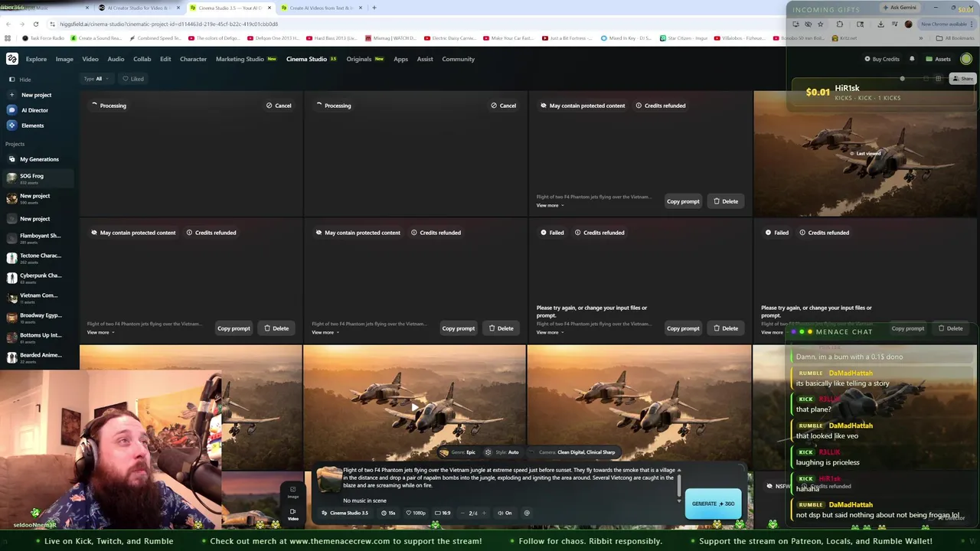Expand View more on second-row leftmost card
The width and height of the screenshot is (980, 551).
tap(101, 332)
